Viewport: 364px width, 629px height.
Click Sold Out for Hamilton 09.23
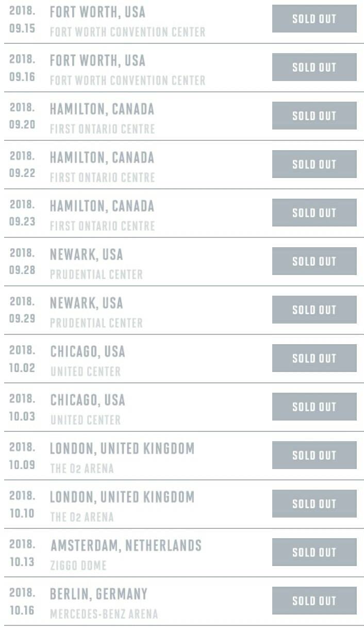click(314, 213)
